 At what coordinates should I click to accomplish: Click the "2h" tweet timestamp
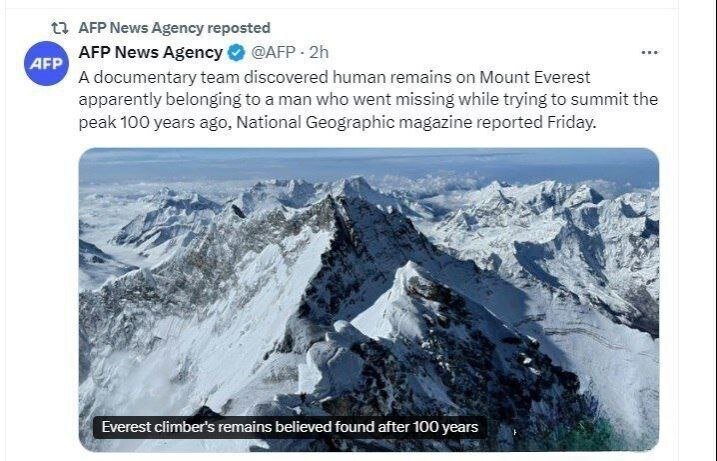pyautogui.click(x=319, y=52)
